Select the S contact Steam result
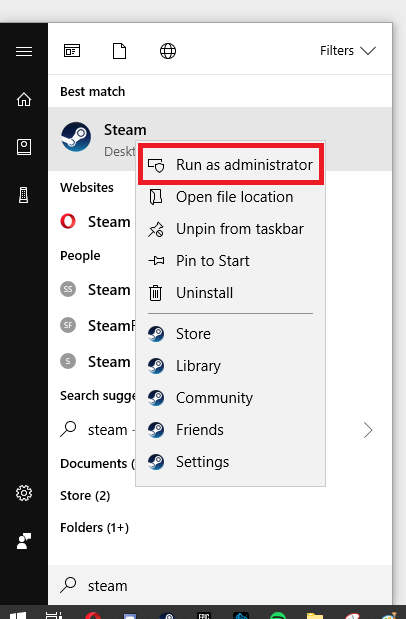Image resolution: width=406 pixels, height=619 pixels. point(95,362)
